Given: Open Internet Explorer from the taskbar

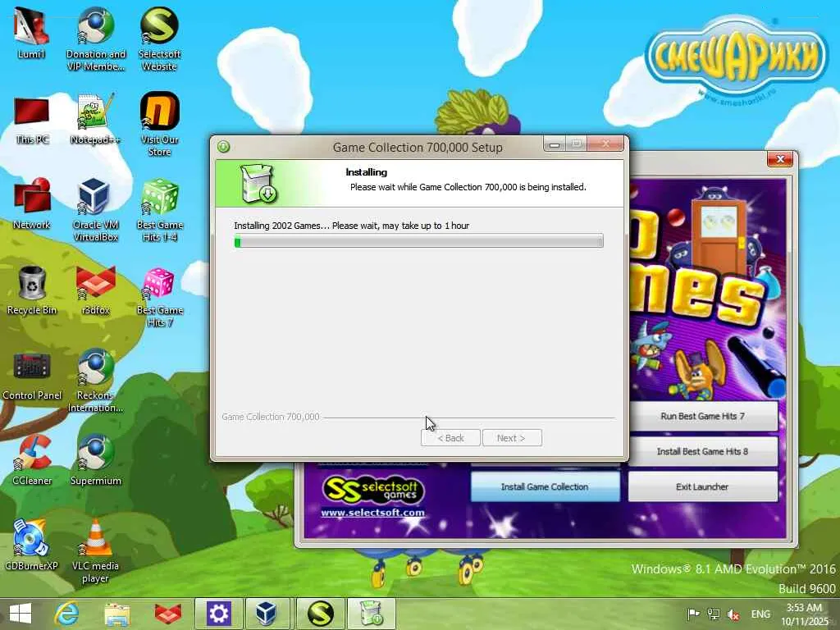Looking at the screenshot, I should [x=67, y=614].
